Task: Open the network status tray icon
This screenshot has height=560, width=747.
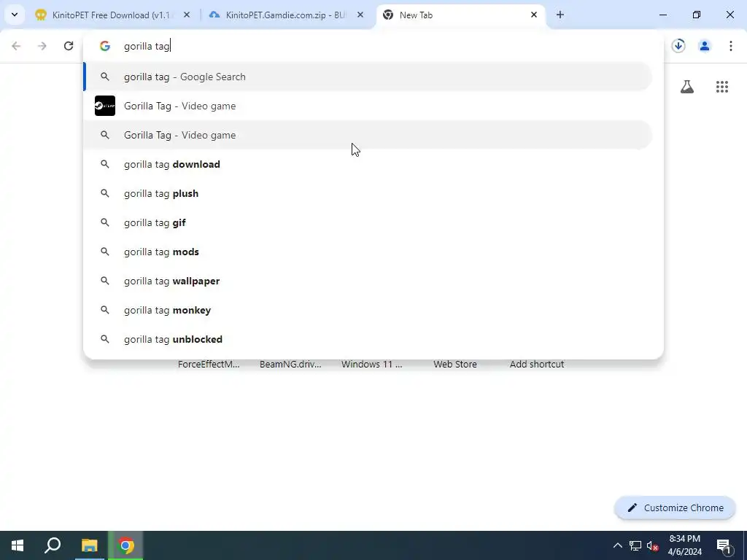Action: point(635,545)
